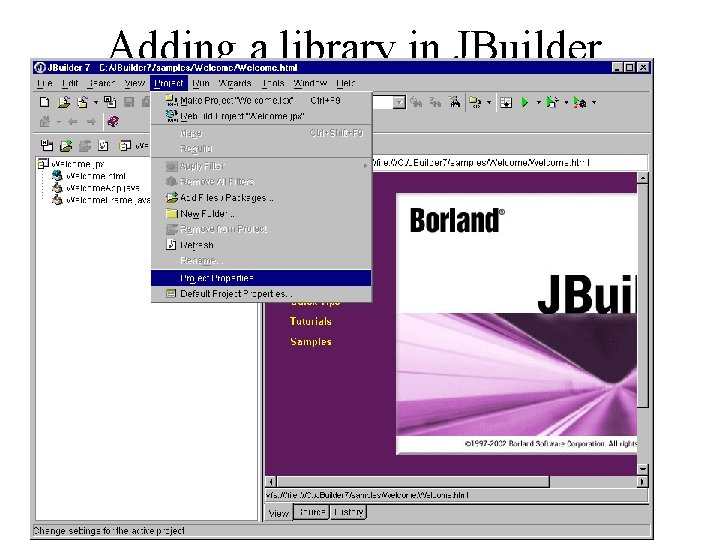Click the purple Help book icon
Viewport: 720px width, 540px height.
tap(113, 122)
